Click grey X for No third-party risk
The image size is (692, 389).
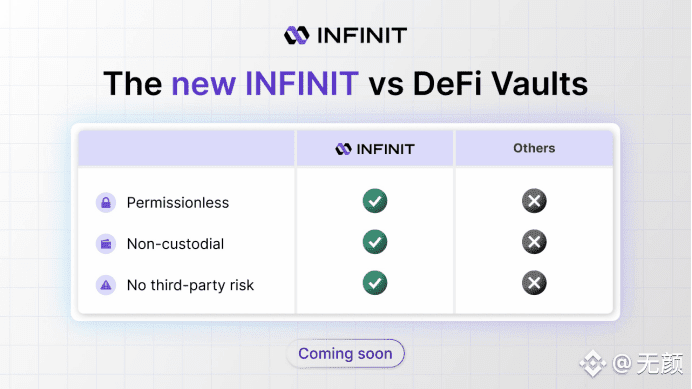[x=534, y=283]
